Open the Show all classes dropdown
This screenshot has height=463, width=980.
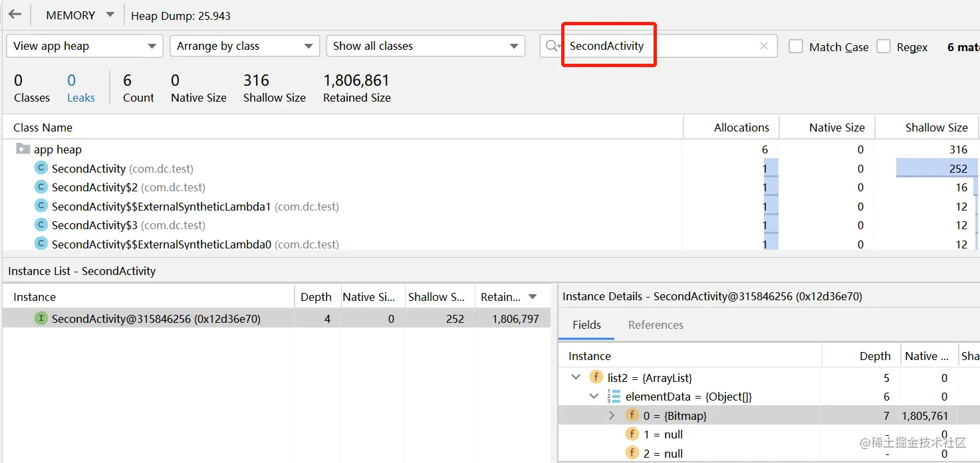coord(426,46)
